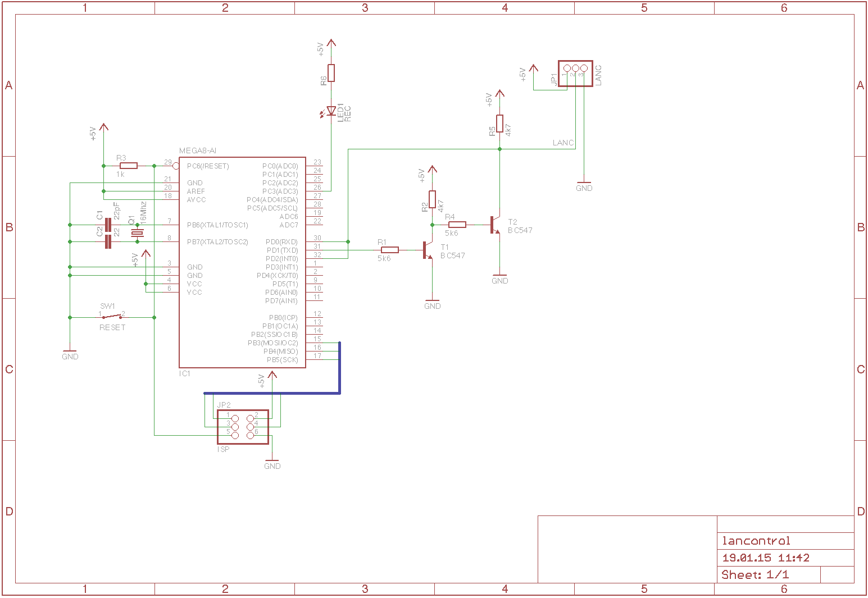Image resolution: width=868 pixels, height=598 pixels.
Task: Click transistor T1 symbol
Action: click(428, 250)
